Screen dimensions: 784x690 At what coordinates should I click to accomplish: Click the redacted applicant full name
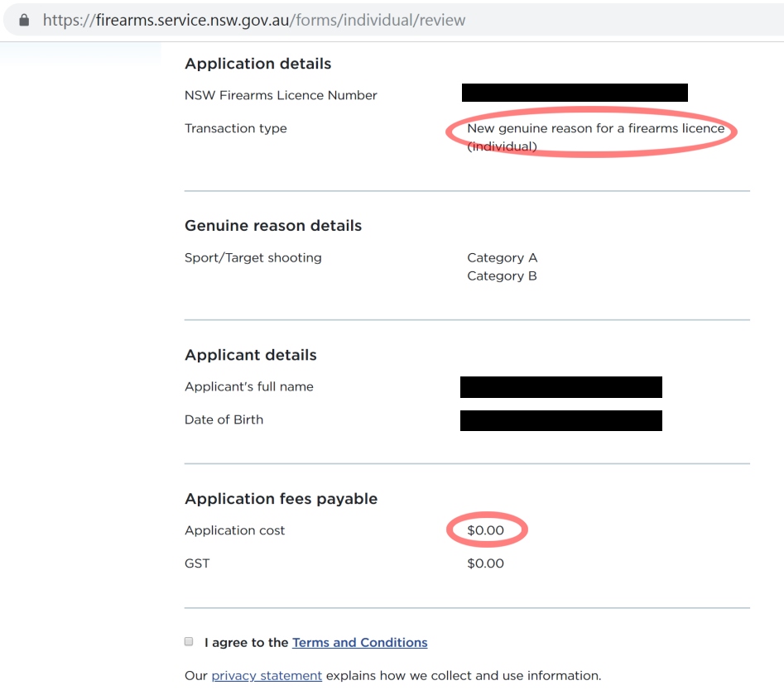pyautogui.click(x=561, y=387)
